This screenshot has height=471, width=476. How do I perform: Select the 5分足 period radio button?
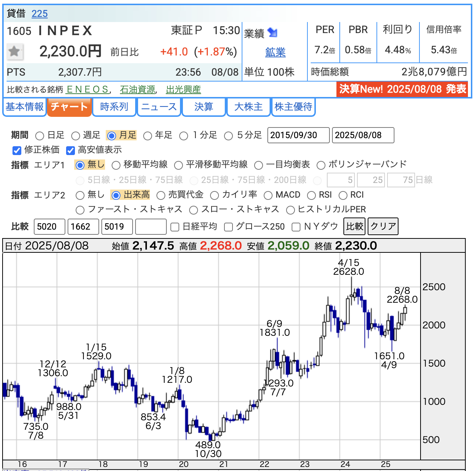[x=228, y=136]
